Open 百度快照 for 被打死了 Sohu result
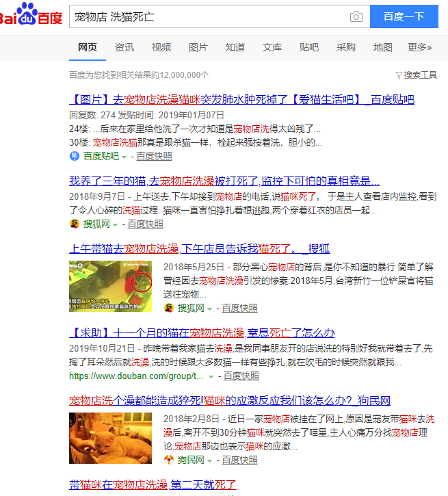The height and width of the screenshot is (496, 448). point(146,224)
